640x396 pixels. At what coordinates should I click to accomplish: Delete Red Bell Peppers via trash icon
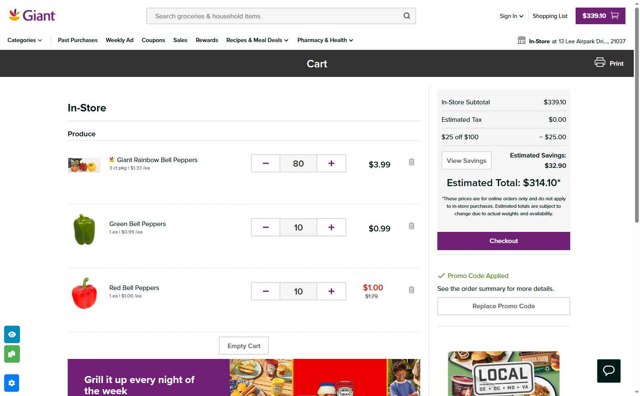411,290
